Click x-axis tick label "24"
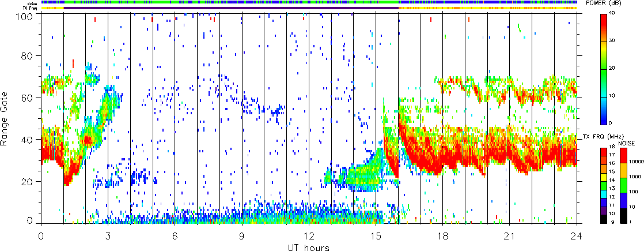Viewport: 644px width, 251px height. (x=577, y=236)
